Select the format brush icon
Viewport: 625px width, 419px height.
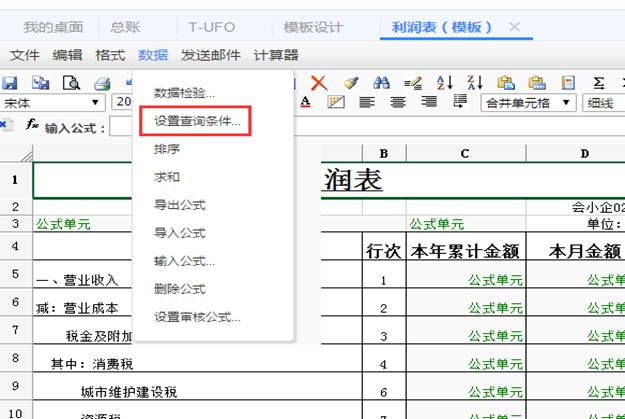(x=350, y=83)
